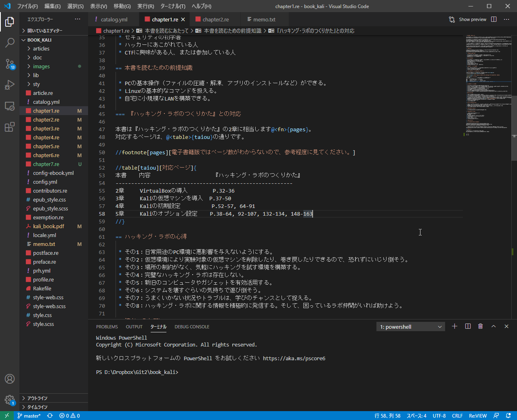The width and height of the screenshot is (517, 420).
Task: Click the Visual Studio Code logo icon
Action: [7, 6]
